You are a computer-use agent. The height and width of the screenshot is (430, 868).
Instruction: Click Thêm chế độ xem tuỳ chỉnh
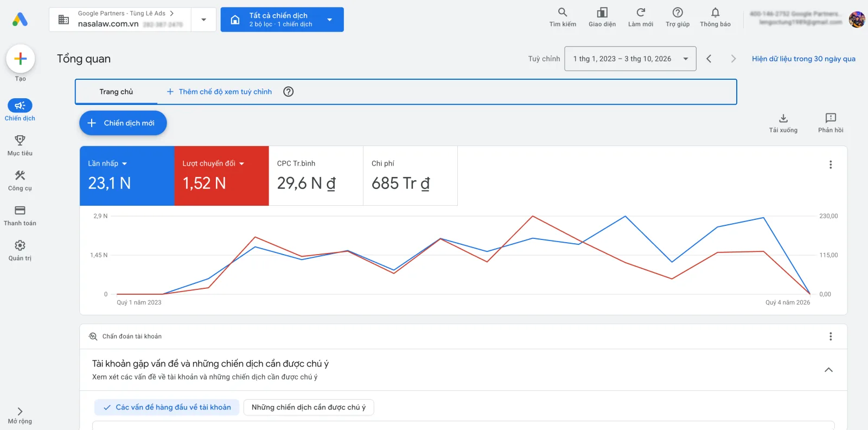[219, 92]
